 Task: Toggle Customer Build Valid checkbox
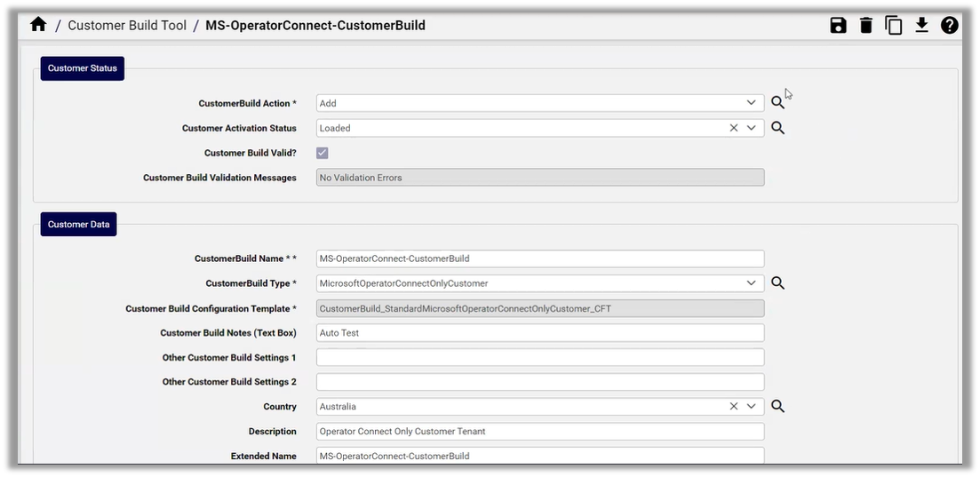tap(323, 153)
